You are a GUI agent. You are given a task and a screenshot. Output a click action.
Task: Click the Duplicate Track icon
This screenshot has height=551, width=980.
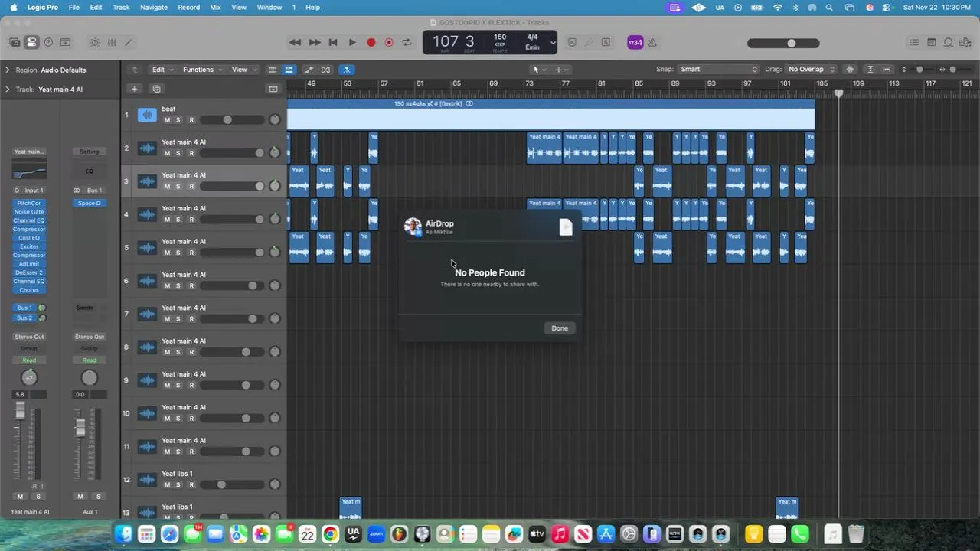[x=156, y=89]
